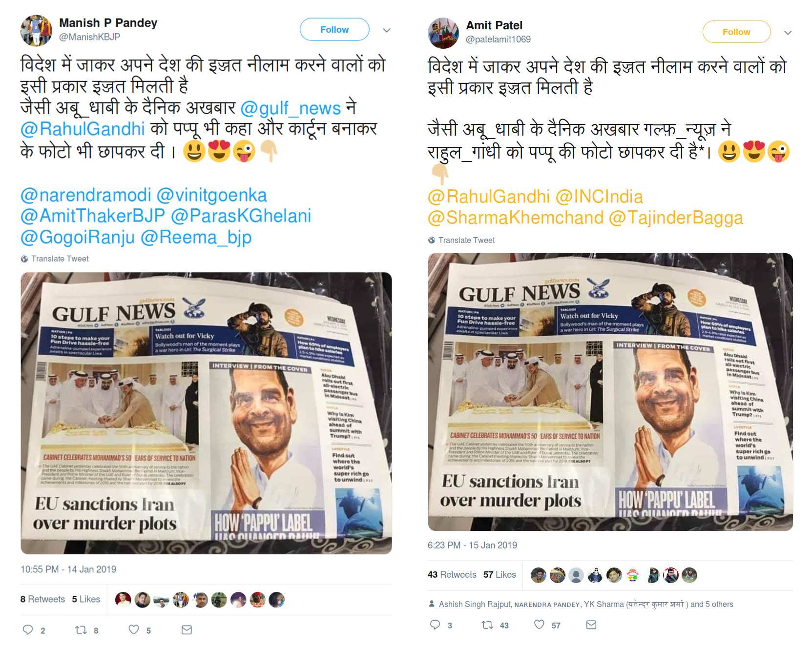Image resolution: width=812 pixels, height=646 pixels.
Task: Expand options chevron on Manish's tweet
Action: tap(387, 30)
